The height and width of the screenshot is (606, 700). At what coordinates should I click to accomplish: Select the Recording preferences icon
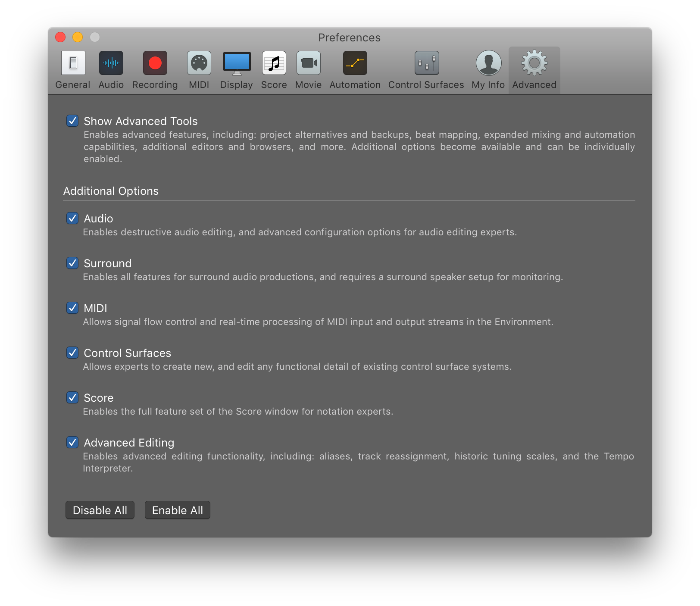click(x=155, y=63)
